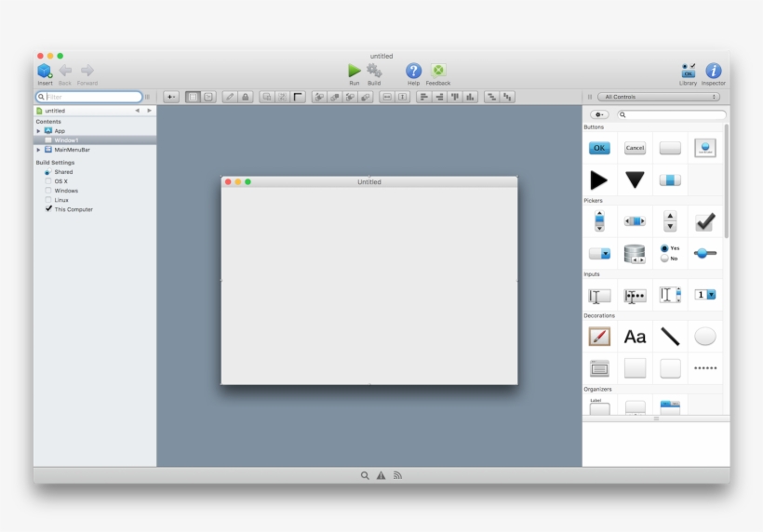Screen dimensions: 763x532
Task: Open the Inspector panel
Action: pos(713,71)
